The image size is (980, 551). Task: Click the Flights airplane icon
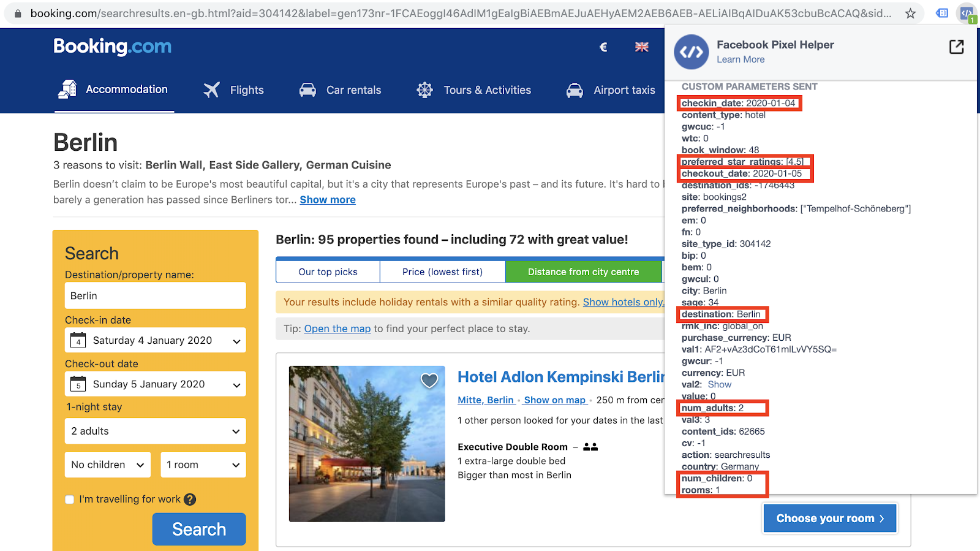211,90
